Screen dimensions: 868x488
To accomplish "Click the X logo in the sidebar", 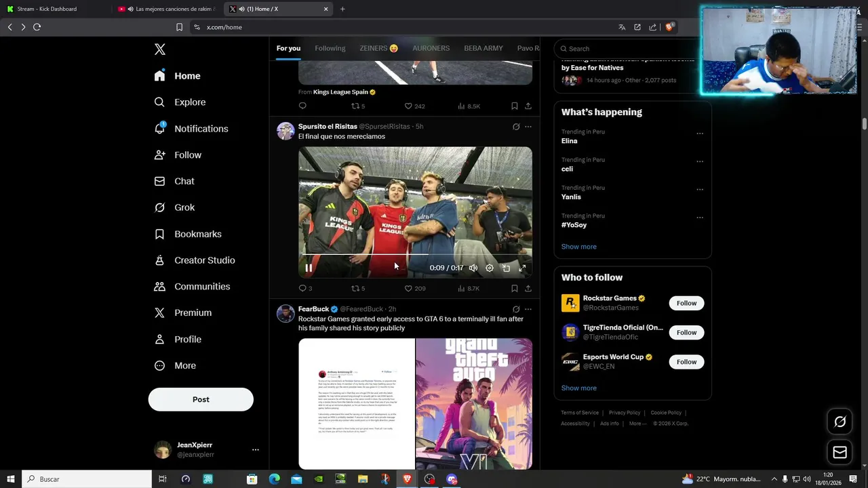I will click(x=159, y=49).
